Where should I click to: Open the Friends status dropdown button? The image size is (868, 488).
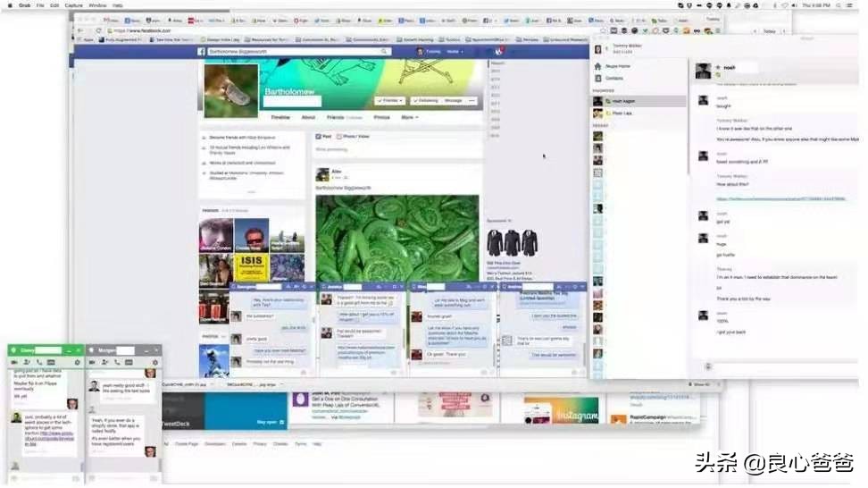click(389, 101)
